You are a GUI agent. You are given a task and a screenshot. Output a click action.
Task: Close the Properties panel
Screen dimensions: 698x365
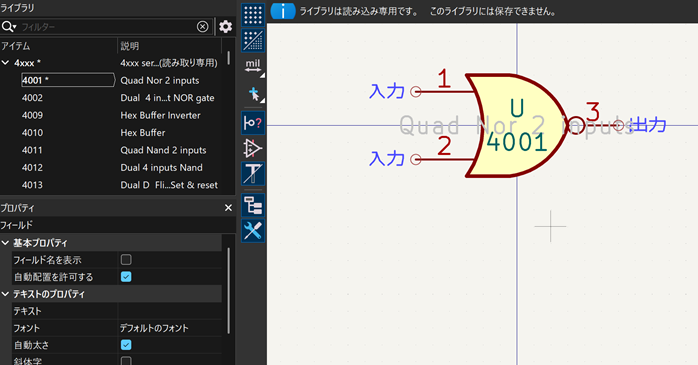(228, 208)
